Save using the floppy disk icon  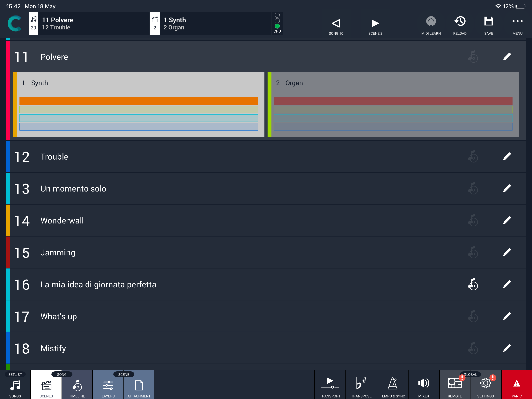pos(488,21)
